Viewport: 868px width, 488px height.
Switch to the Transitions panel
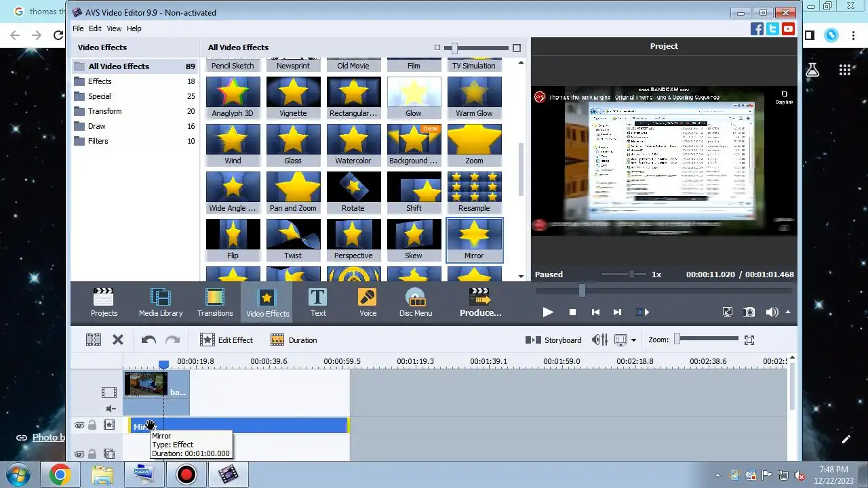(215, 302)
